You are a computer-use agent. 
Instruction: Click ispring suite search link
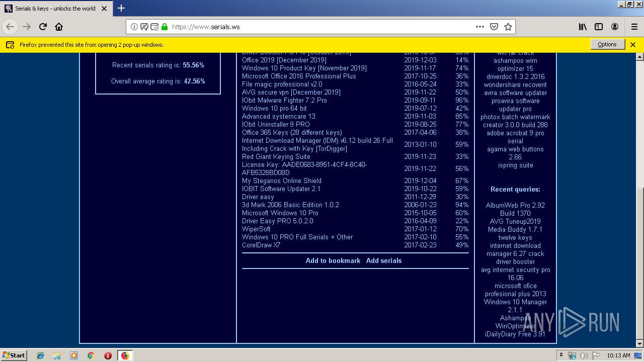pos(515,165)
